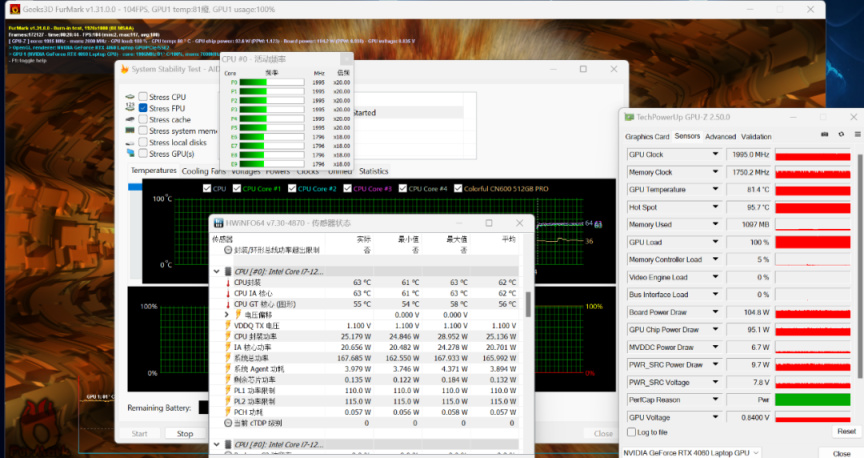864x458 pixels.
Task: Click the clock icon on cTDP row
Action: point(228,423)
